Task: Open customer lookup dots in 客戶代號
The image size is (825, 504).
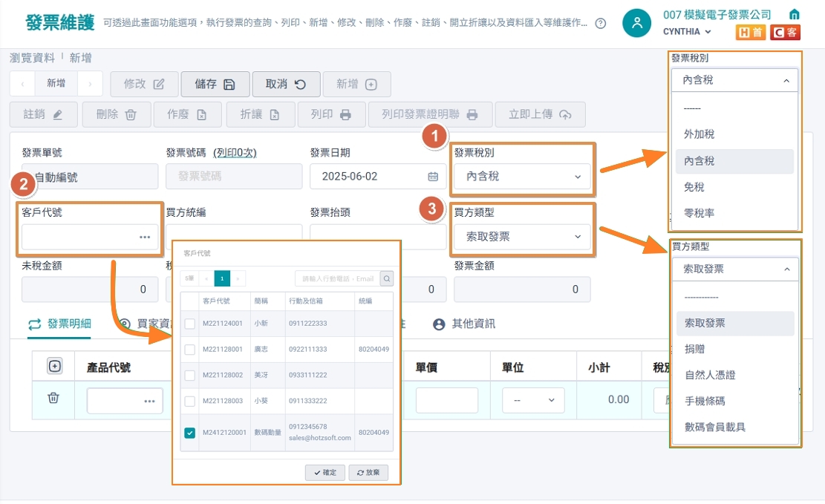Action: 145,238
